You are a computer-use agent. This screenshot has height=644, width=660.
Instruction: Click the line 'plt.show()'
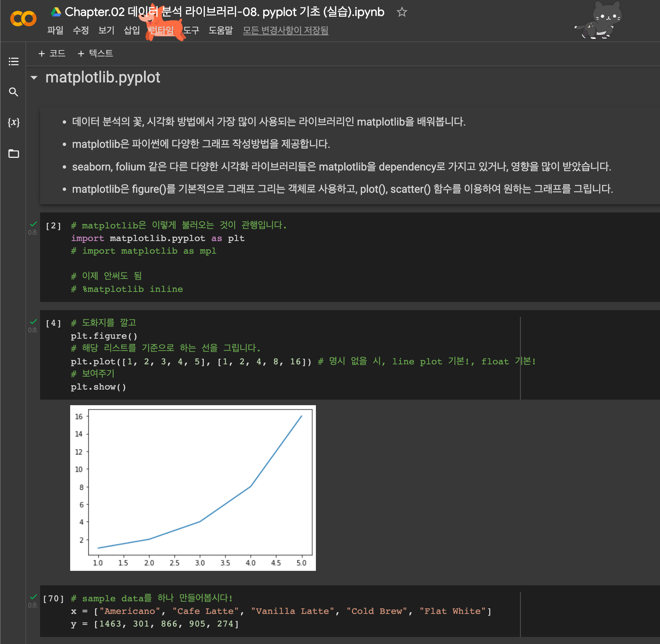98,387
